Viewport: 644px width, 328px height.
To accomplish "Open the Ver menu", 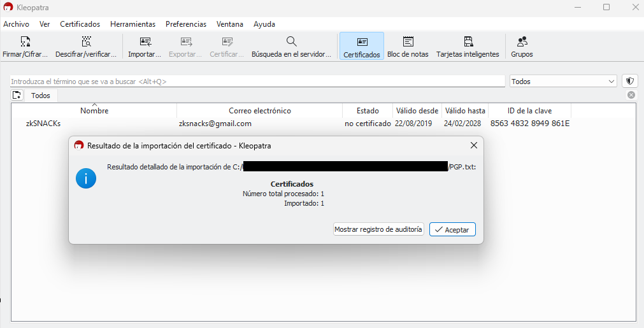I will point(45,24).
